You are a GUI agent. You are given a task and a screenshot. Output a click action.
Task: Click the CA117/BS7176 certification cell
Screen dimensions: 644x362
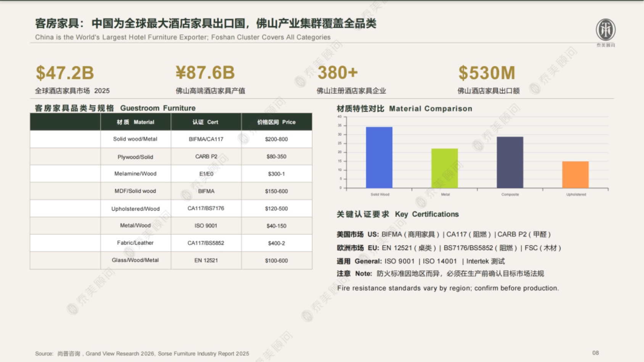click(206, 208)
